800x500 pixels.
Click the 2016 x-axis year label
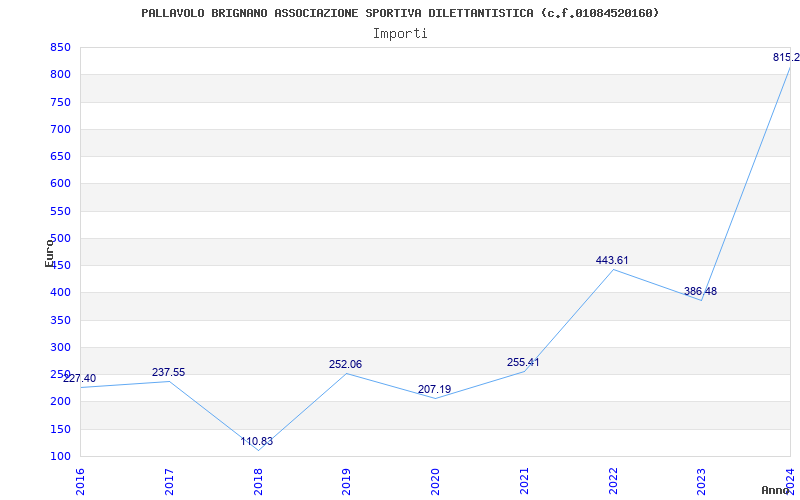pos(80,480)
